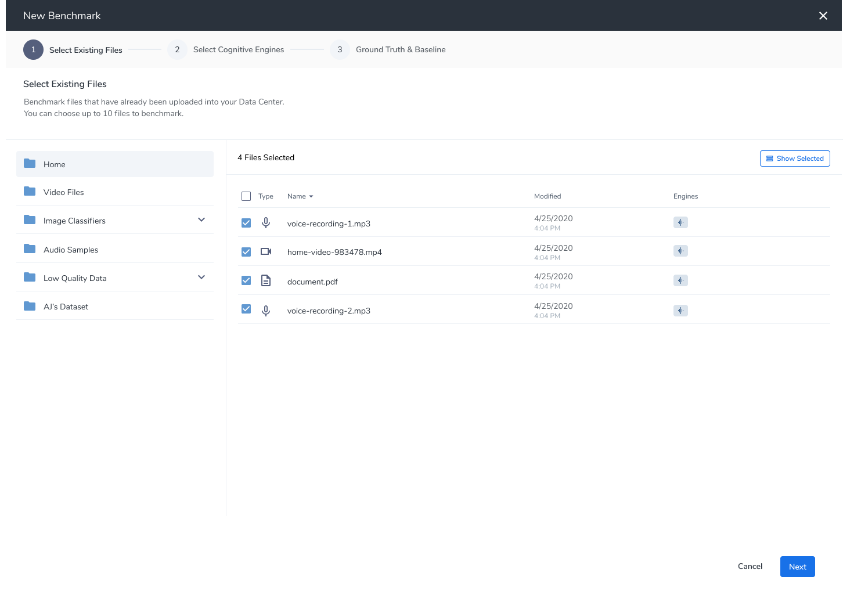Click Next to continue

click(x=798, y=567)
